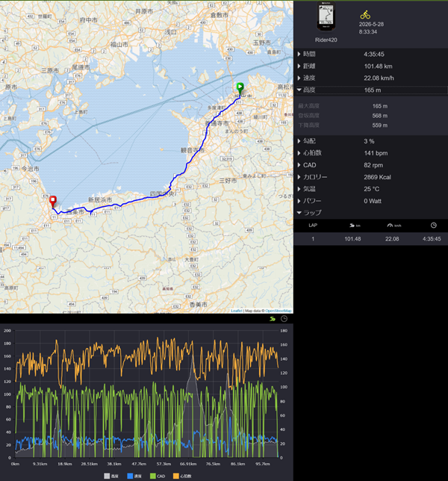Toggle the 速度 blue legend swatch

coord(130,476)
